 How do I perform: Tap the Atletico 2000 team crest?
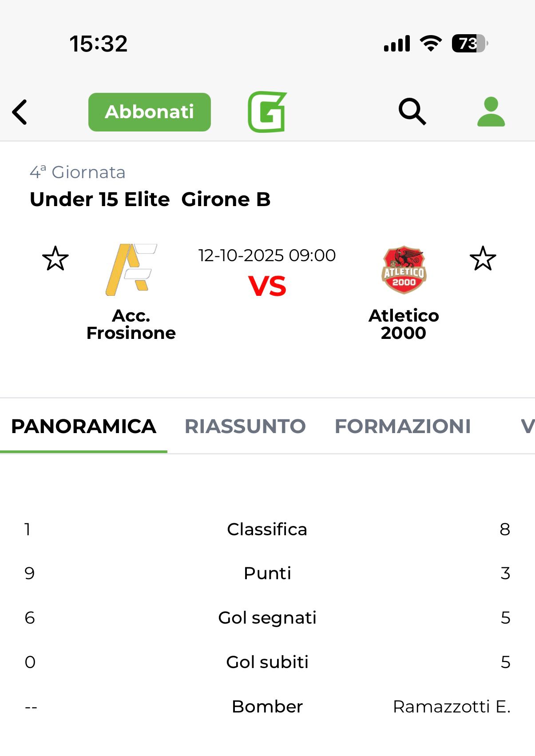pyautogui.click(x=404, y=270)
